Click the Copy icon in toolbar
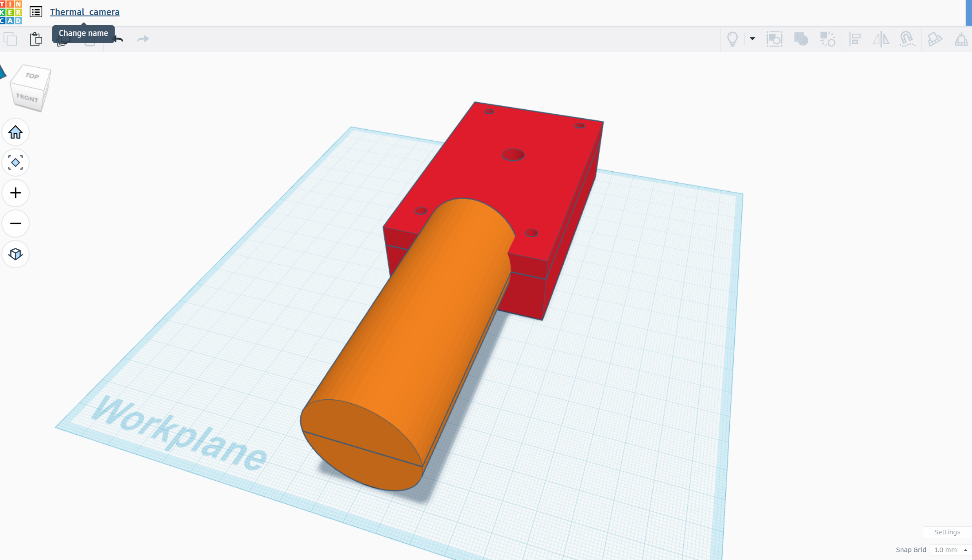 click(10, 39)
